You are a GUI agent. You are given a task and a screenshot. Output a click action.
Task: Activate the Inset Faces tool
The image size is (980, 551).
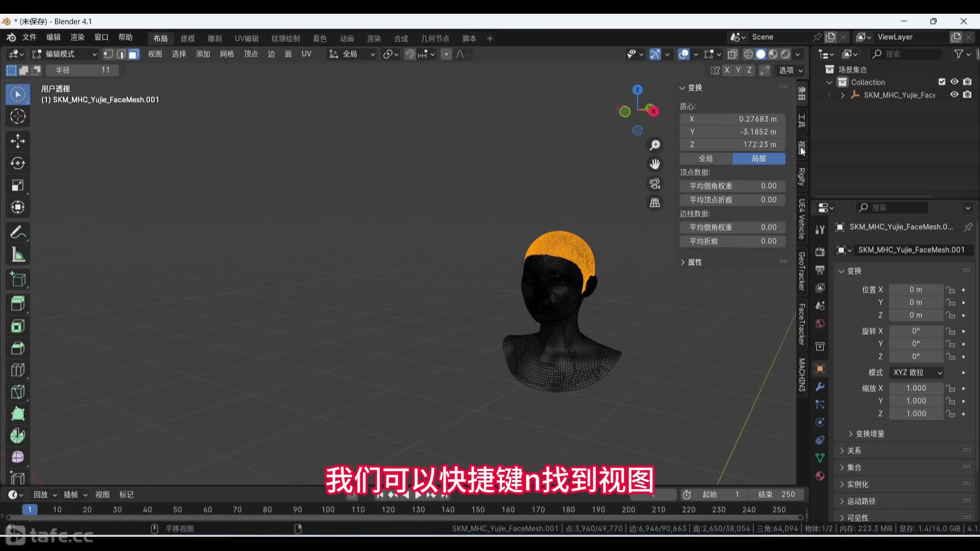[x=18, y=325]
